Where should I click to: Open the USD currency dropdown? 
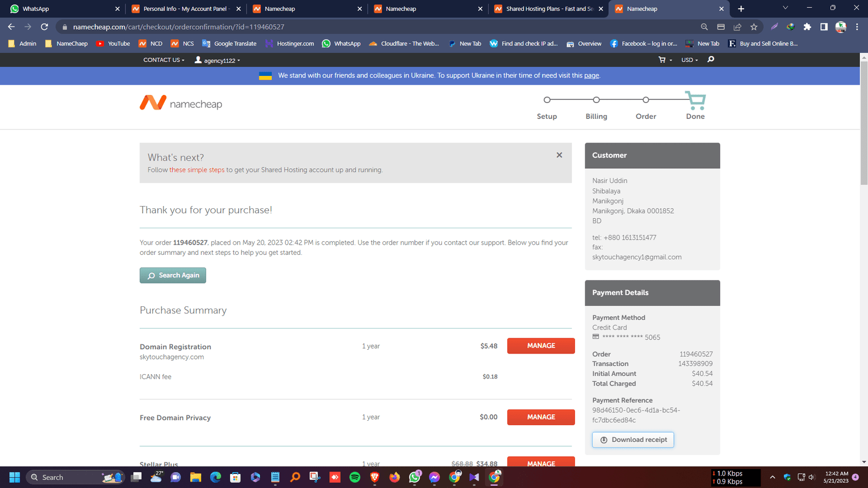pyautogui.click(x=690, y=60)
